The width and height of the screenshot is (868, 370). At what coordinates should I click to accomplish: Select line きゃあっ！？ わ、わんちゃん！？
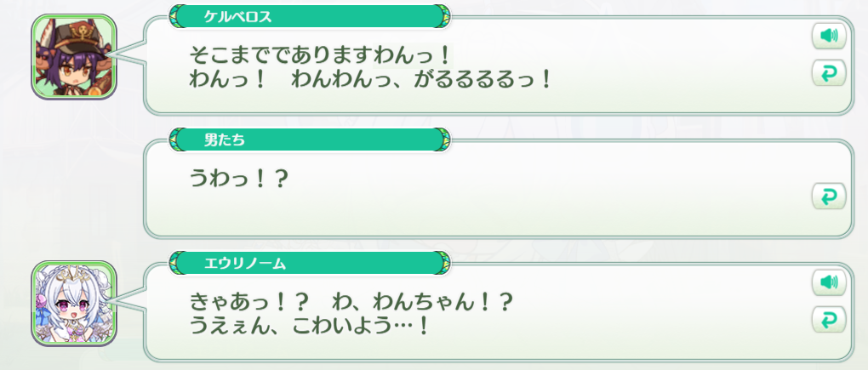(x=352, y=302)
